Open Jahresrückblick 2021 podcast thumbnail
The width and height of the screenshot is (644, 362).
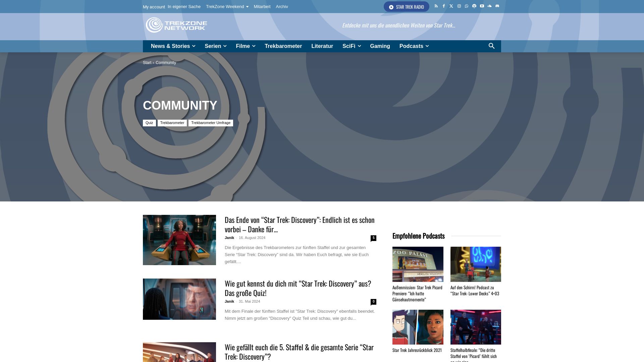418,327
